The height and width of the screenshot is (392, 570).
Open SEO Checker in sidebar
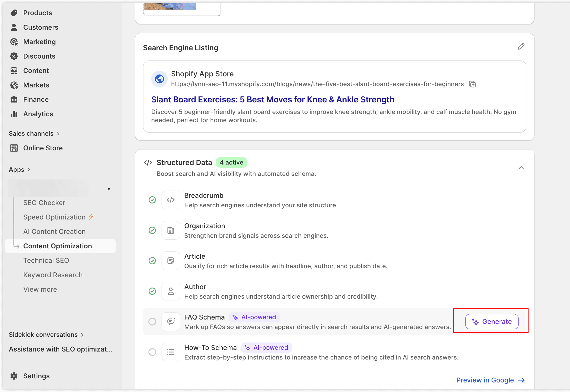coord(44,203)
